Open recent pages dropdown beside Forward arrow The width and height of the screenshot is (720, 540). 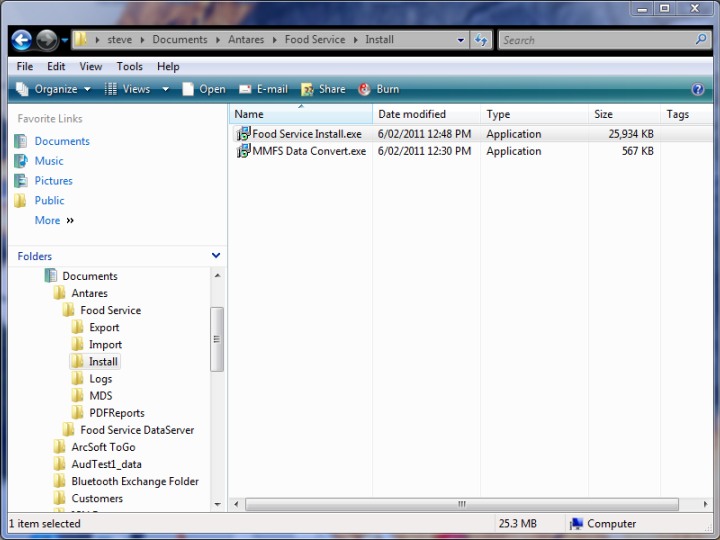pyautogui.click(x=65, y=40)
